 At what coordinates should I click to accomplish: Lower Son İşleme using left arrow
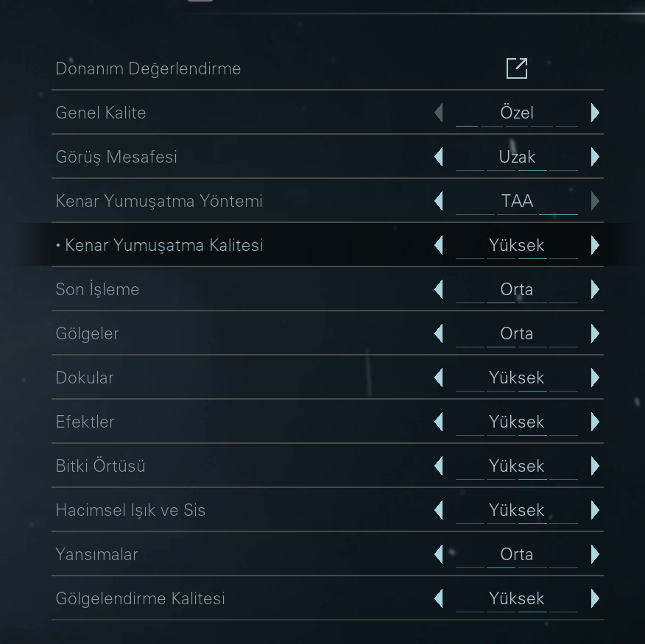tap(439, 289)
